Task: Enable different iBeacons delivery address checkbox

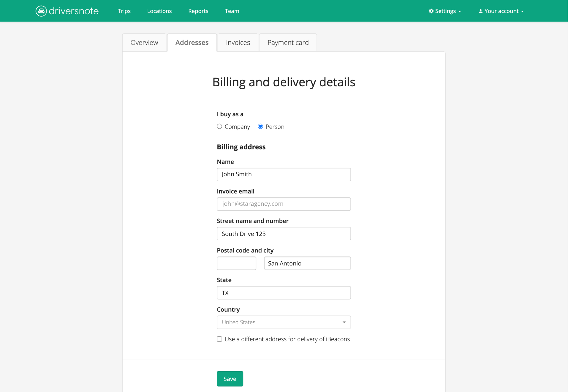Action: pos(219,339)
